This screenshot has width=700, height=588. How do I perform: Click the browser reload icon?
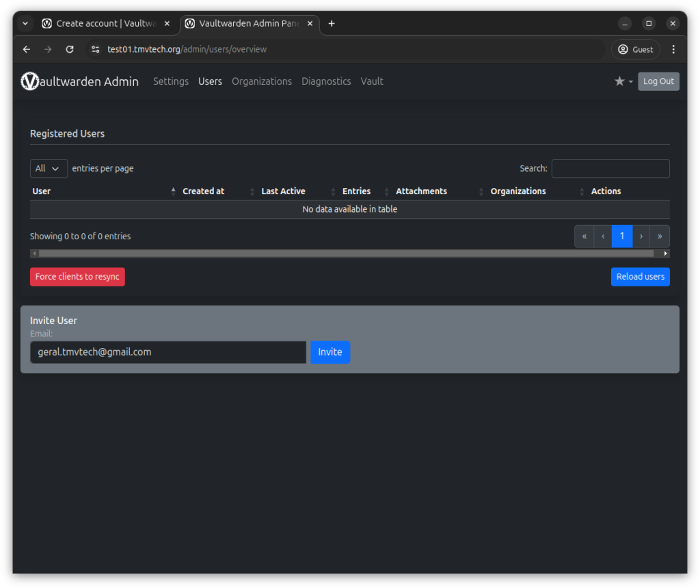click(x=69, y=49)
